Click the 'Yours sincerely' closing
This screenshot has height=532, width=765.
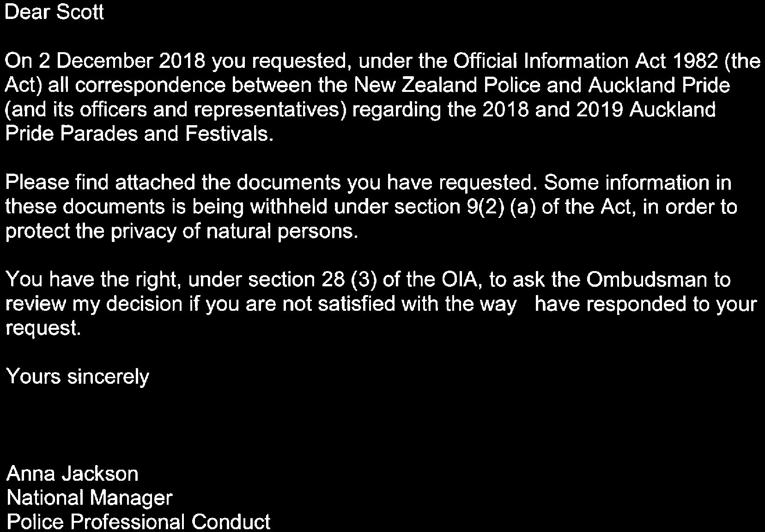(78, 377)
